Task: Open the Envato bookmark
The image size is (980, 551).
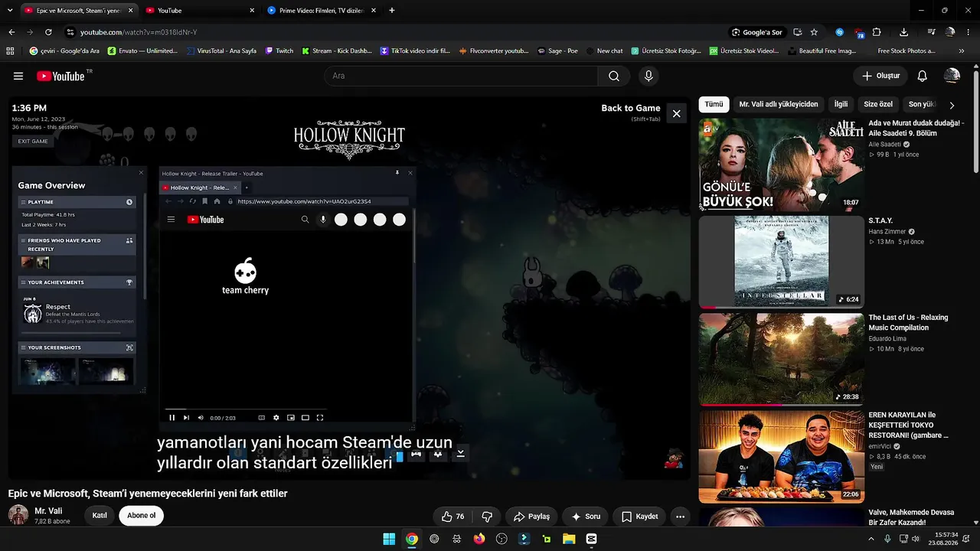Action: click(142, 51)
